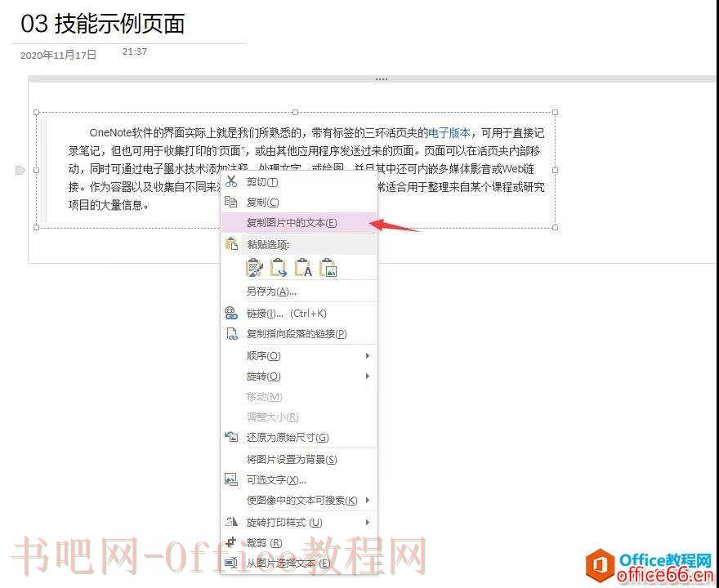This screenshot has width=719, height=588.
Task: Grab the note container top bar dots
Action: click(x=381, y=79)
